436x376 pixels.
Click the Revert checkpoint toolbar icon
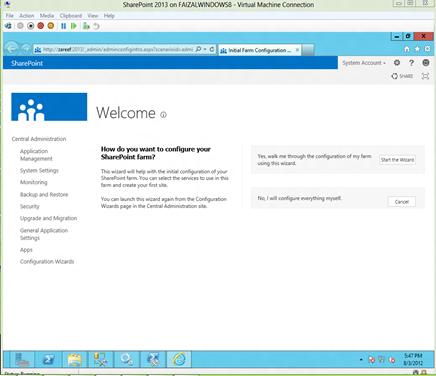point(97,26)
